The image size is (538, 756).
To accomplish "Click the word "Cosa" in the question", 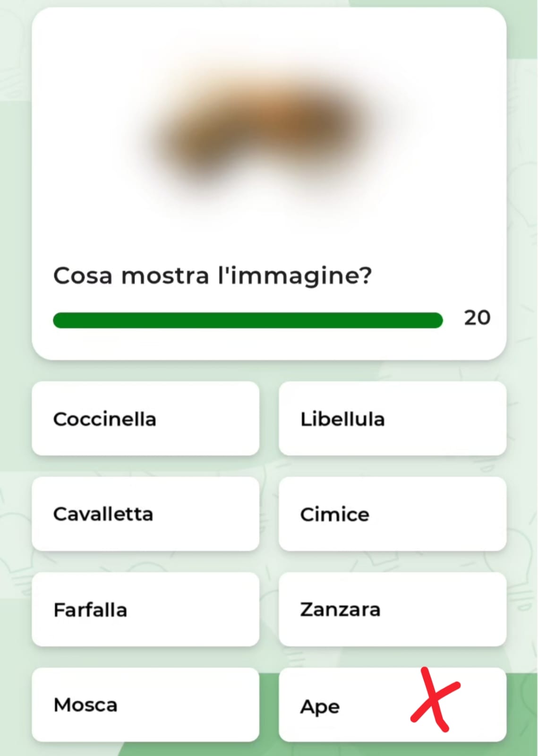I will click(x=83, y=275).
